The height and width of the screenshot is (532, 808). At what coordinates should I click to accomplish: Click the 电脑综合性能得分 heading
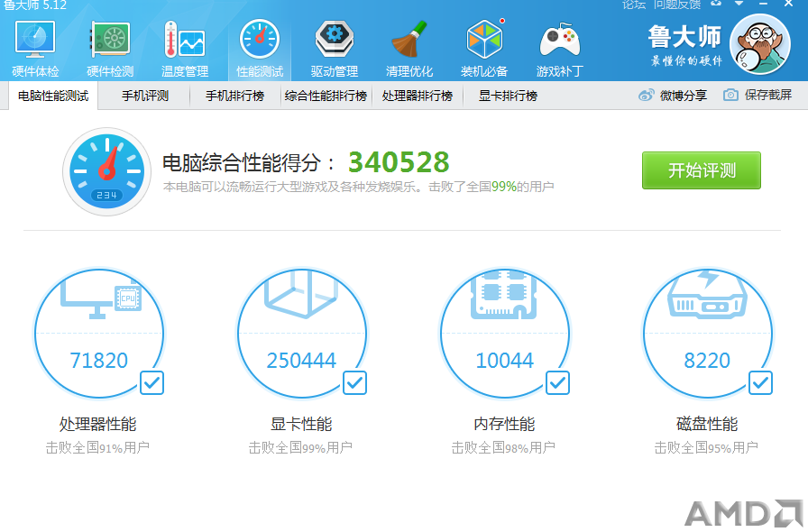[x=249, y=163]
